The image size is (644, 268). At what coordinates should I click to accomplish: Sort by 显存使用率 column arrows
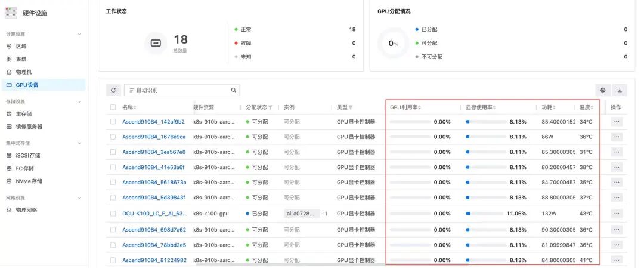pyautogui.click(x=494, y=107)
